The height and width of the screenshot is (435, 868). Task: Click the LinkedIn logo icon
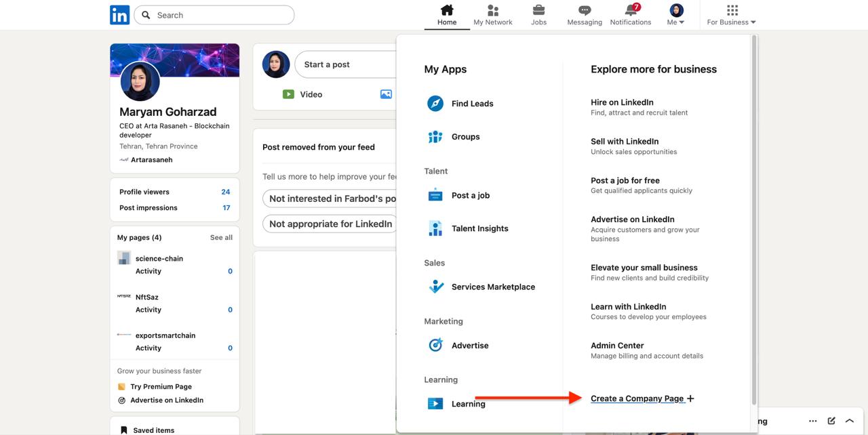(x=119, y=15)
